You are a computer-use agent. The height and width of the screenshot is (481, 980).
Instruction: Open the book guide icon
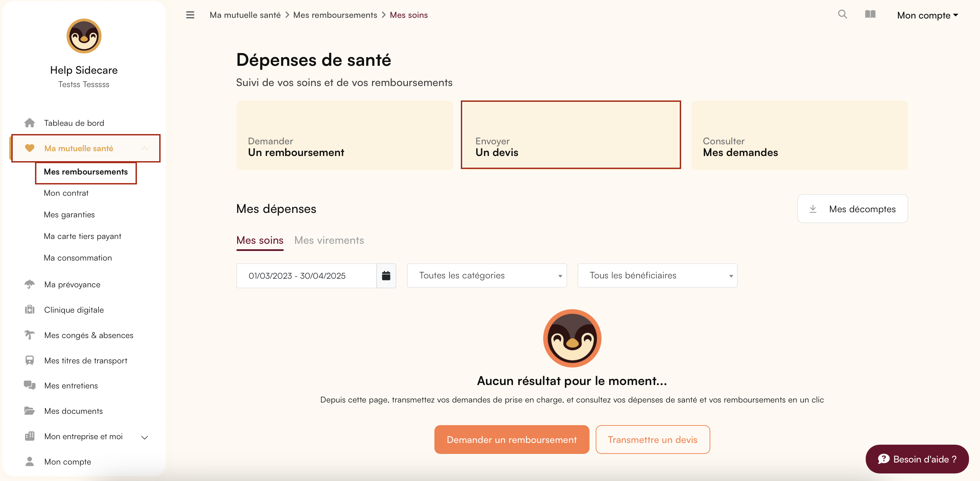(870, 14)
